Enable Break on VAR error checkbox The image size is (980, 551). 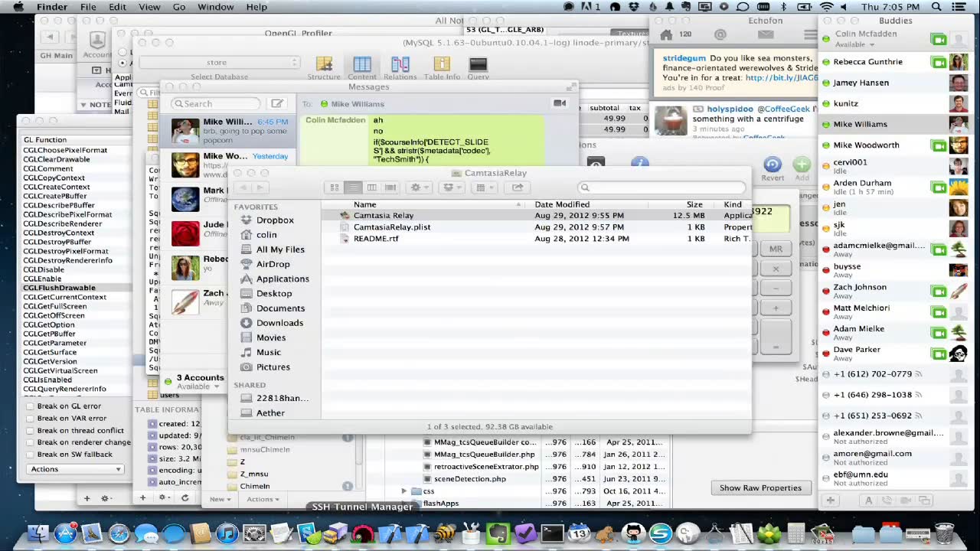coord(30,419)
